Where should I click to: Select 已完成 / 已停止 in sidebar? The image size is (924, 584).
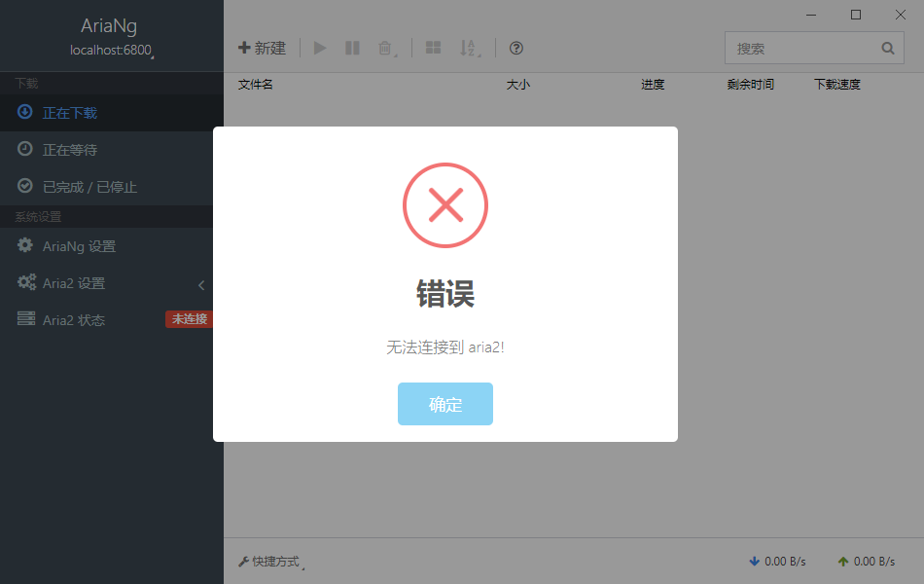coord(107,187)
